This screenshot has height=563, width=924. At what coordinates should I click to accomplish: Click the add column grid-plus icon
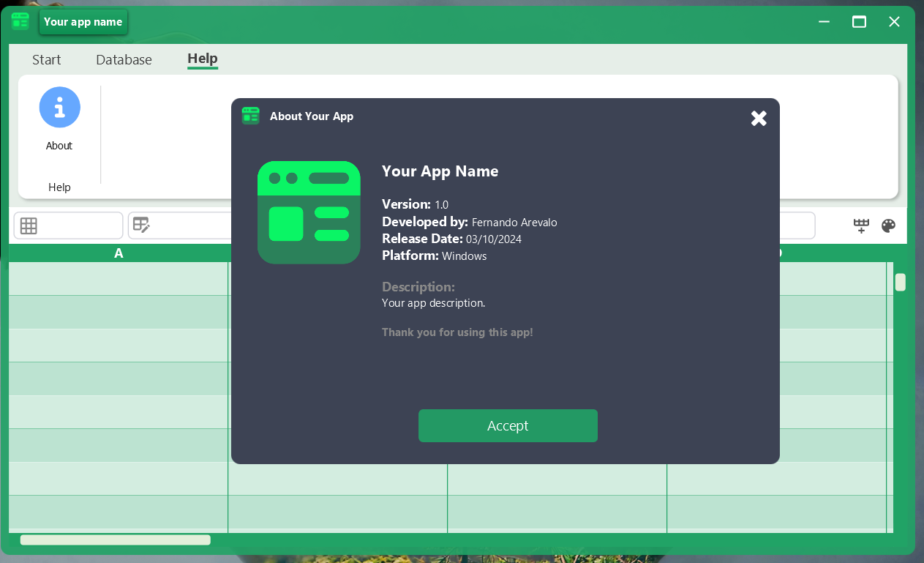[x=861, y=226]
